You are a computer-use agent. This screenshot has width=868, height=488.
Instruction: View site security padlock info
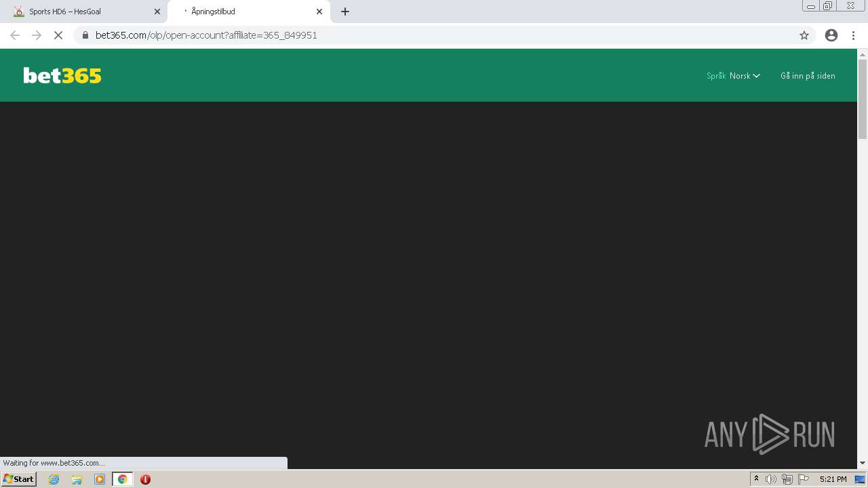[85, 35]
